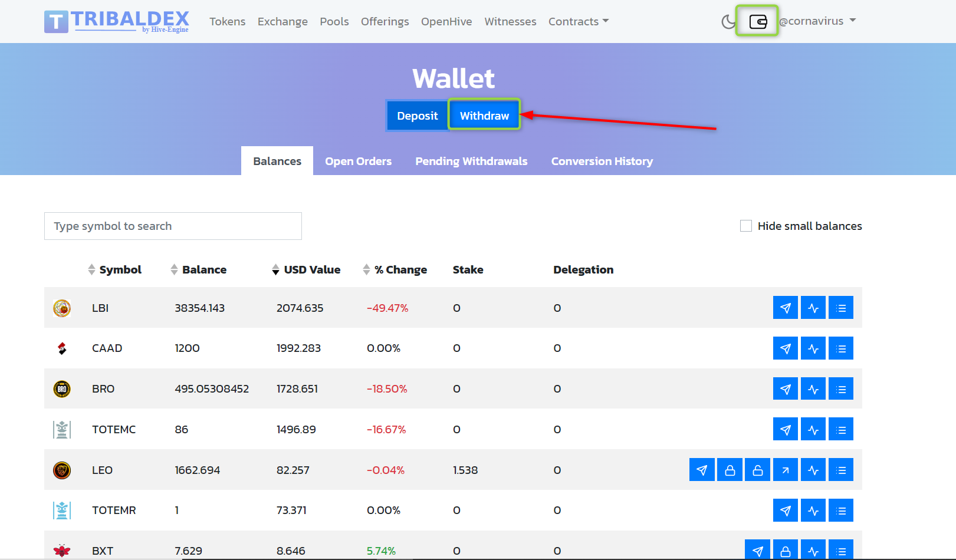Expand the Contracts dropdown menu

(x=578, y=22)
